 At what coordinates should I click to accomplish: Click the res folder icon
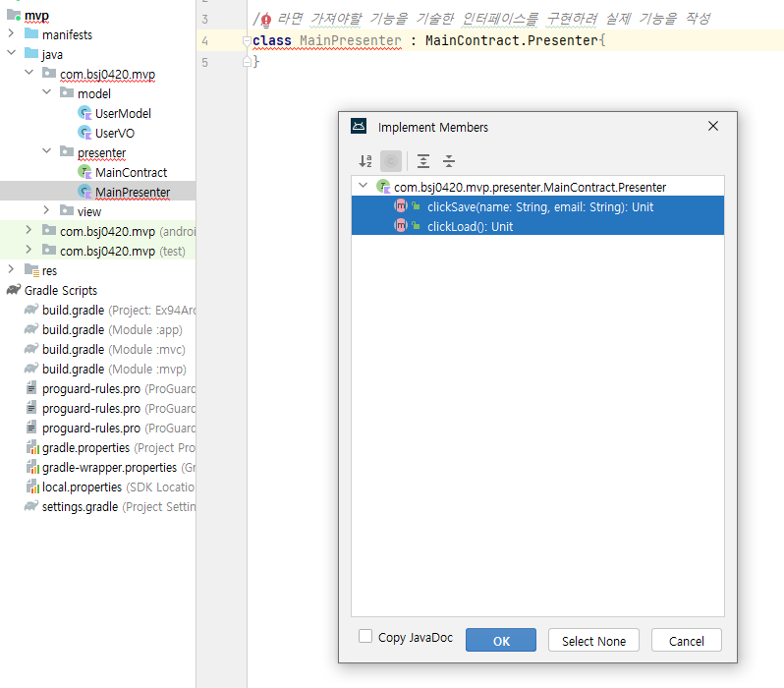[31, 270]
